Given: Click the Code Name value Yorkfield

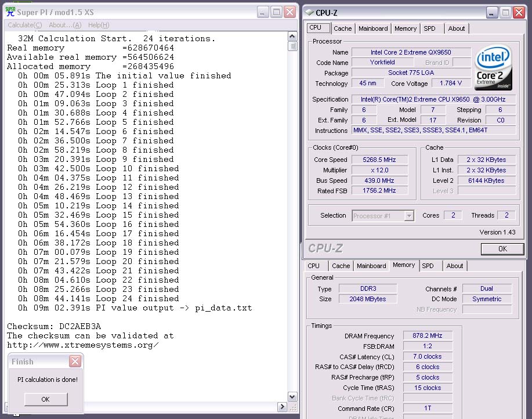Looking at the screenshot, I should tap(382, 63).
